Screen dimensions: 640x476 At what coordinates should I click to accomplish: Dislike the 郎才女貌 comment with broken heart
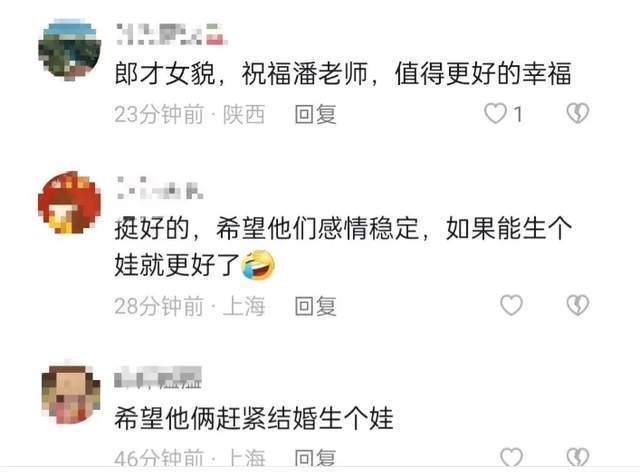click(x=578, y=113)
